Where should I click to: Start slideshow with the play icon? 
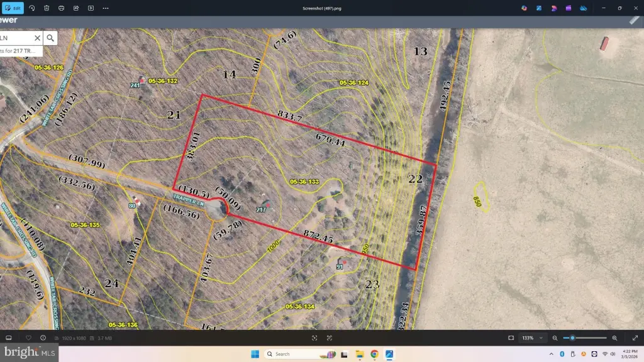coord(91,8)
